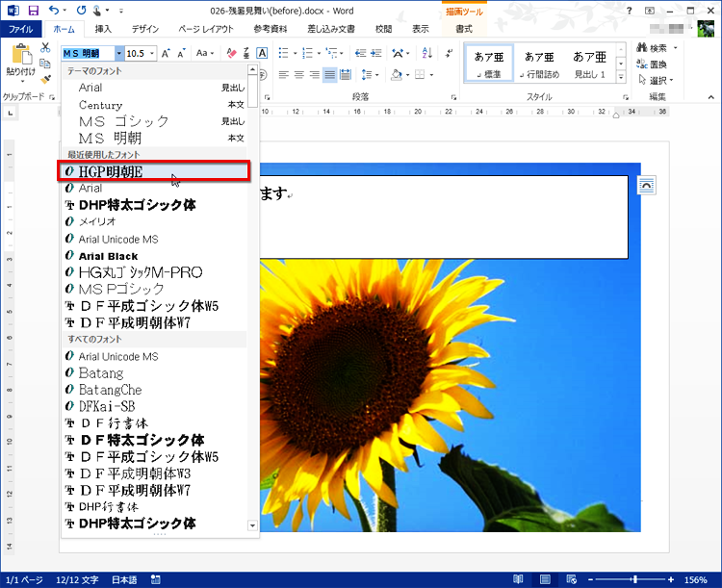Toggle Justify paragraph alignment

[329, 75]
